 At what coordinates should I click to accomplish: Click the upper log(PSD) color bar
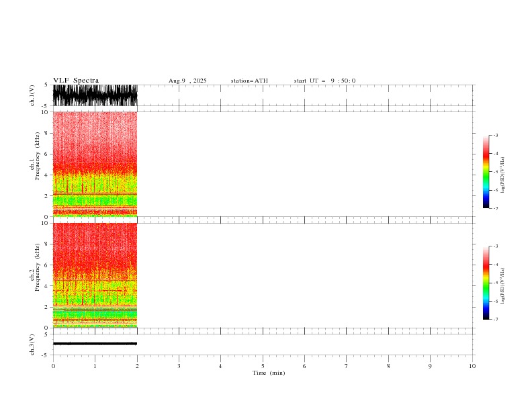point(486,172)
